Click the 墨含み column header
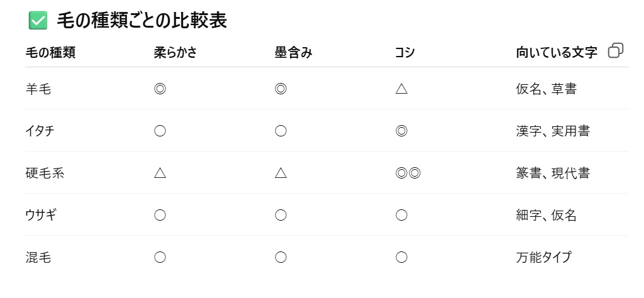Image resolution: width=644 pixels, height=298 pixels. coord(293,53)
